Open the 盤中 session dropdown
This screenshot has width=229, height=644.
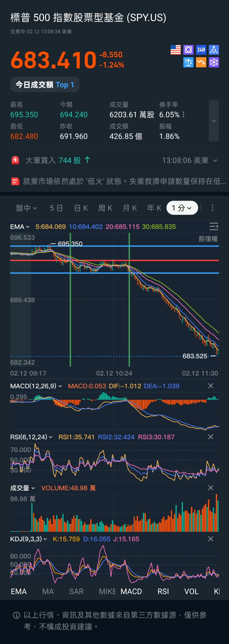(x=26, y=208)
